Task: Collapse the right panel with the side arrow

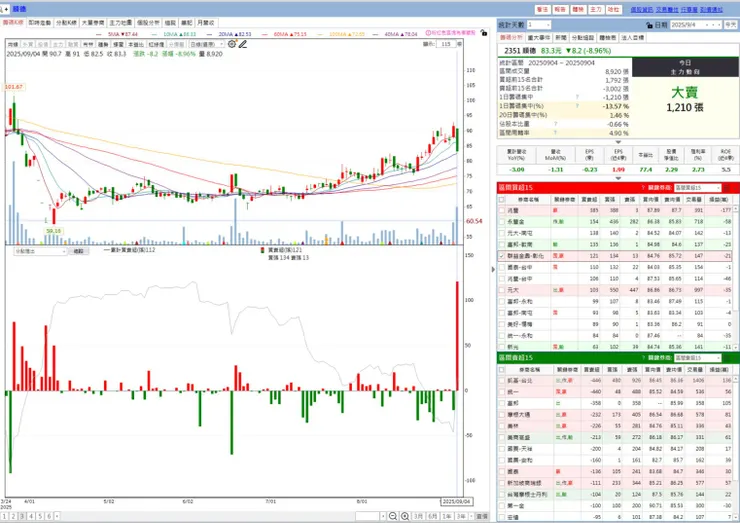Action: [x=493, y=270]
